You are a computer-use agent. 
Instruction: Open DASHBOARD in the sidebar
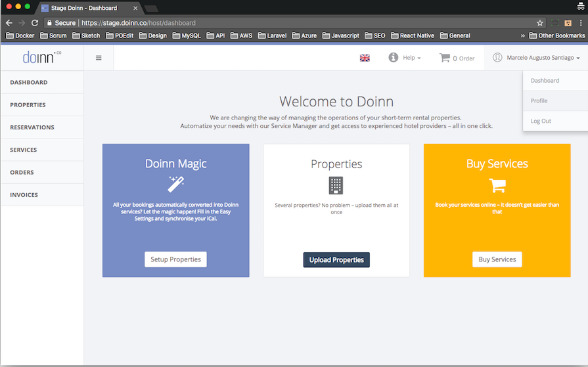tap(42, 82)
